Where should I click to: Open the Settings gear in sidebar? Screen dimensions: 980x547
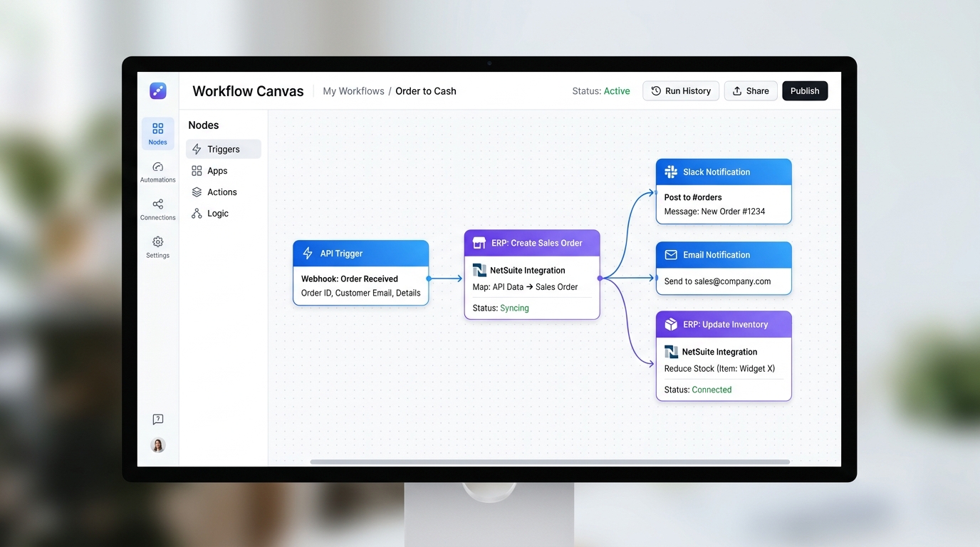click(x=157, y=247)
